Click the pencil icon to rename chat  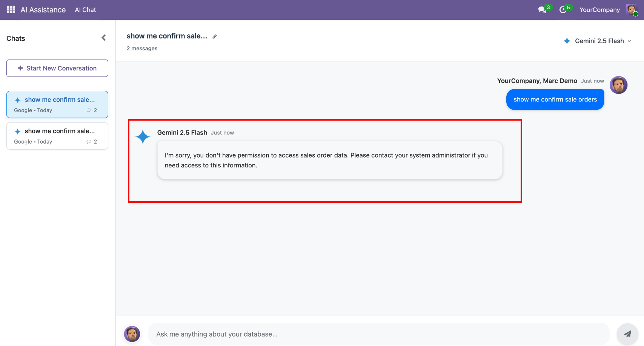[215, 37]
